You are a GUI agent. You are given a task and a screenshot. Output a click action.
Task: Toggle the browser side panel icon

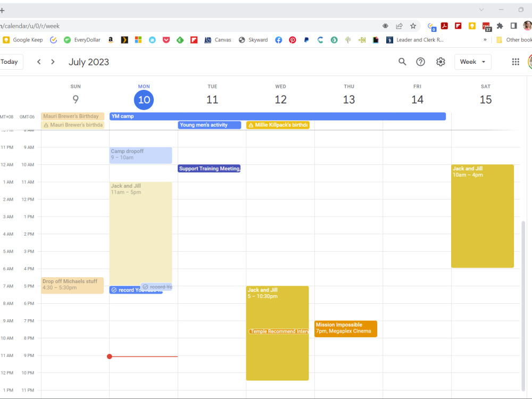[x=514, y=26]
